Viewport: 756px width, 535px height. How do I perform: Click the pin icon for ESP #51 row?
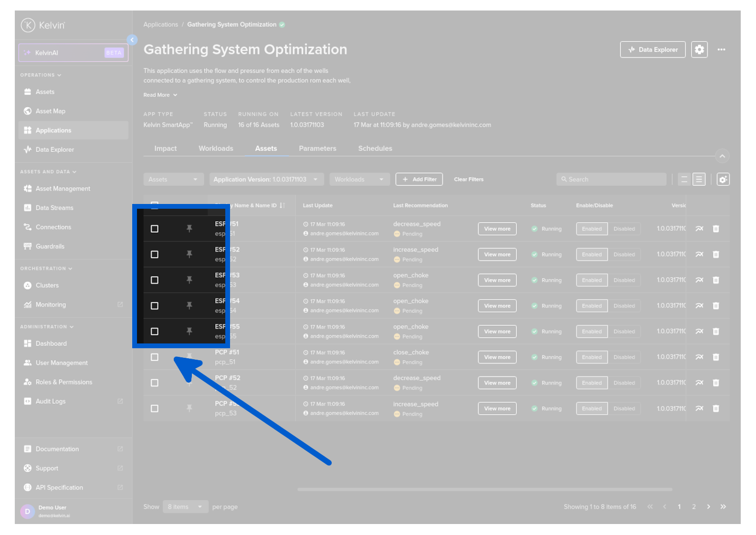point(189,229)
